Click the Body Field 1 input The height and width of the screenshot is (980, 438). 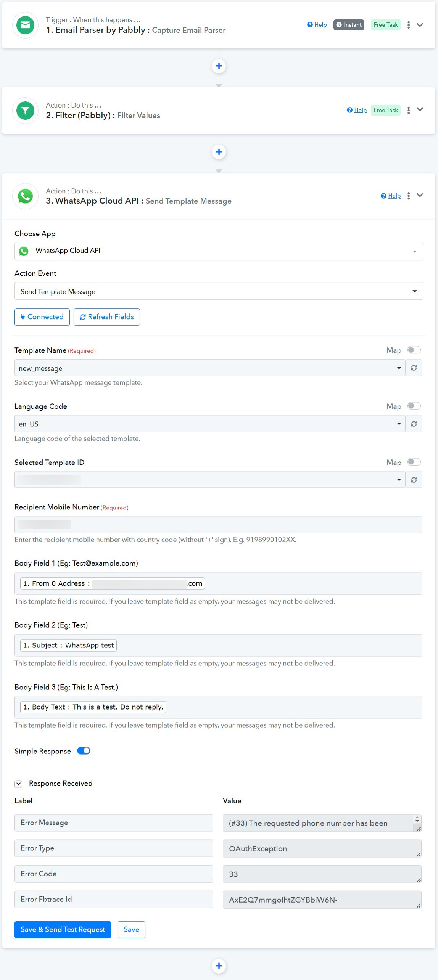coord(218,583)
